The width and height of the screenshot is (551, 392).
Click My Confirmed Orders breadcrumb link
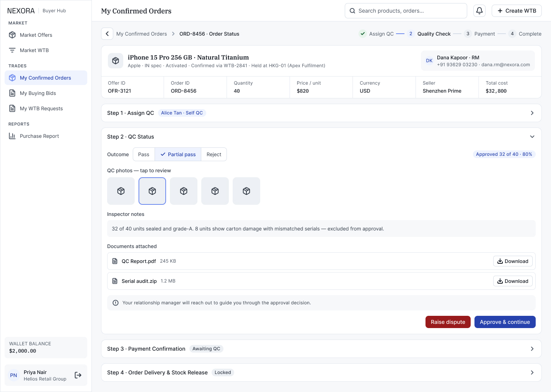pyautogui.click(x=142, y=34)
